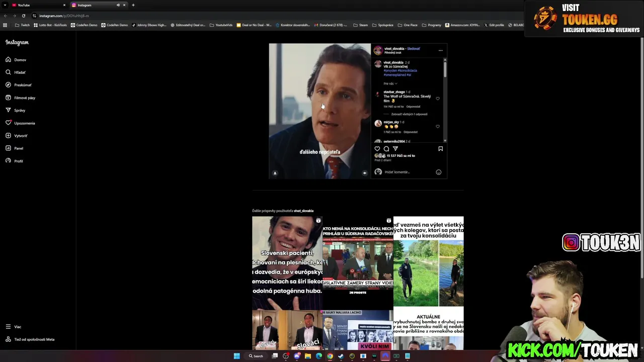644x362 pixels.
Task: Open the Programy bookmarks folder
Action: click(x=432, y=25)
